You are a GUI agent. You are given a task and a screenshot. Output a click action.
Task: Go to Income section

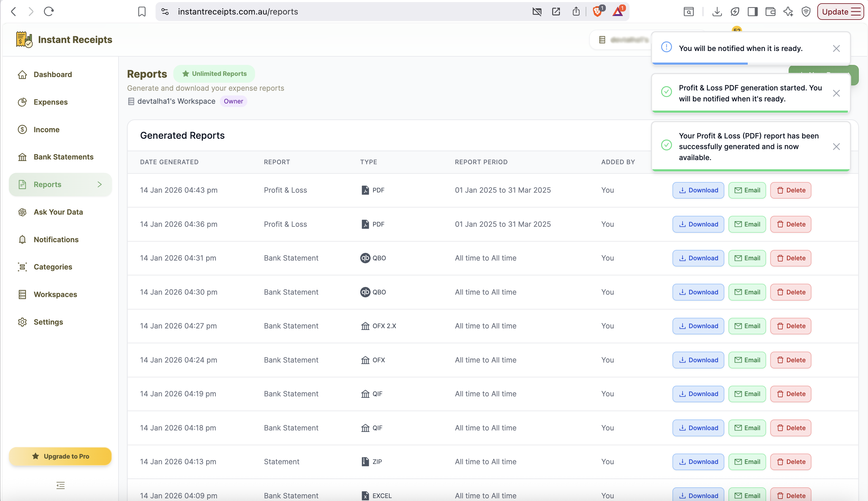pyautogui.click(x=60, y=129)
